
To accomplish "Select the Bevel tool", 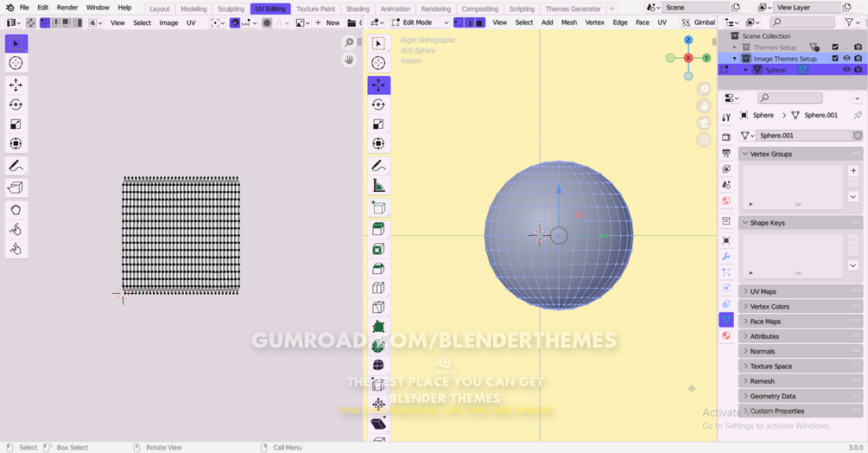I will coord(378,269).
